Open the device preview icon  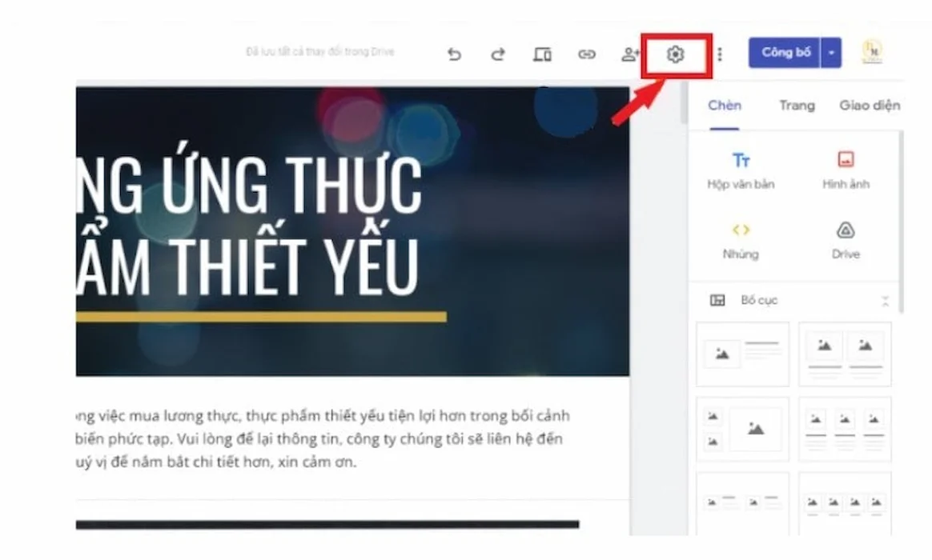point(542,54)
